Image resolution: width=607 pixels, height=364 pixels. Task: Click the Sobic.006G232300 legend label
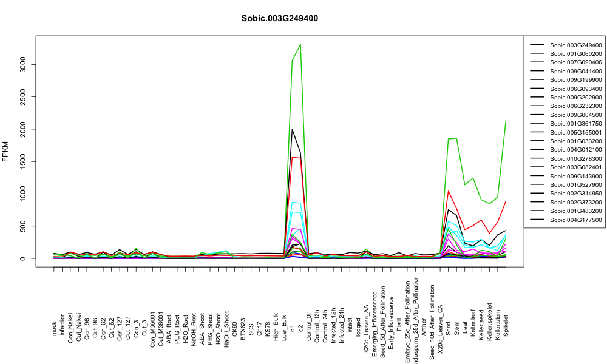[x=575, y=106]
